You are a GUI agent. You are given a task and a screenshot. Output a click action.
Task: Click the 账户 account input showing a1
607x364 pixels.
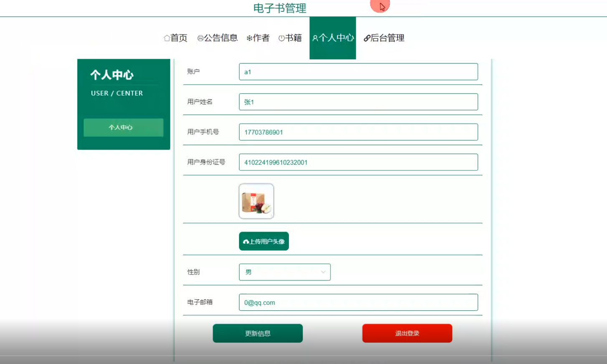tap(358, 71)
